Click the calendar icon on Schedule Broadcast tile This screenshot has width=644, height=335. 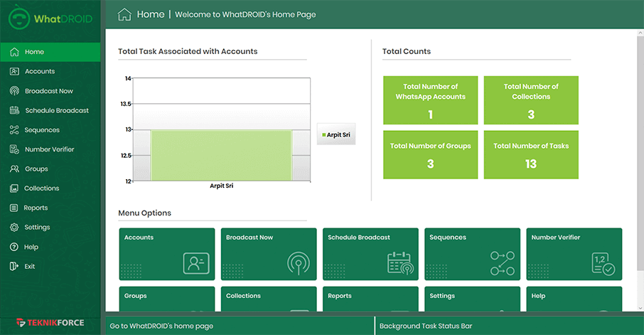pos(400,263)
